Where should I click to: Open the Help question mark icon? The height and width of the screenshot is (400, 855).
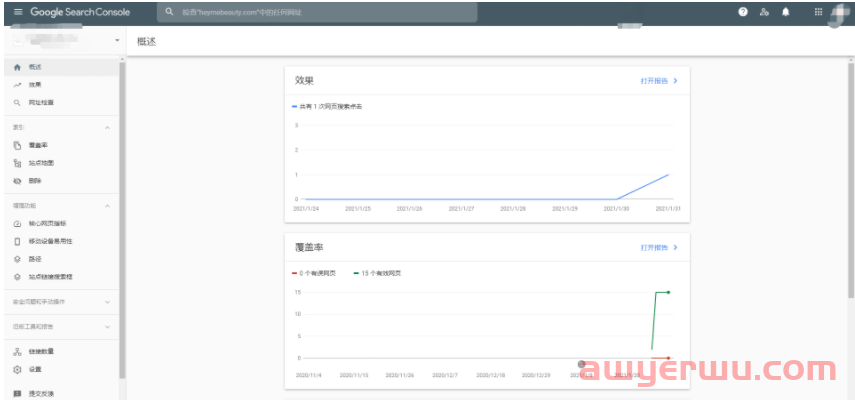click(743, 12)
